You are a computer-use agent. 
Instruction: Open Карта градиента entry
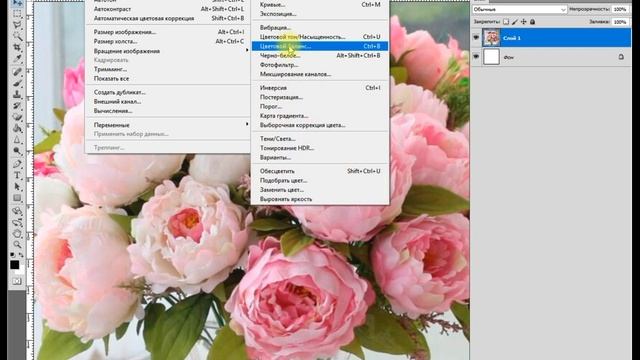(320, 116)
